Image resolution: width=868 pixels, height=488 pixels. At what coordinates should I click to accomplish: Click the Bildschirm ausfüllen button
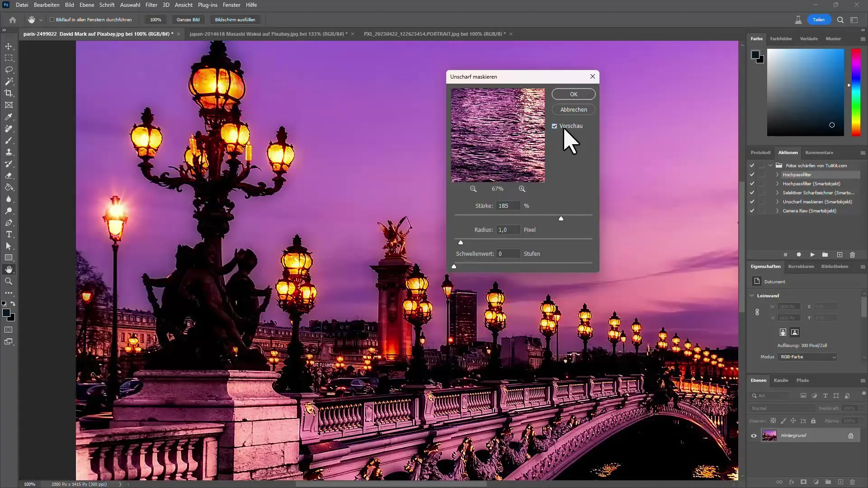(x=235, y=20)
